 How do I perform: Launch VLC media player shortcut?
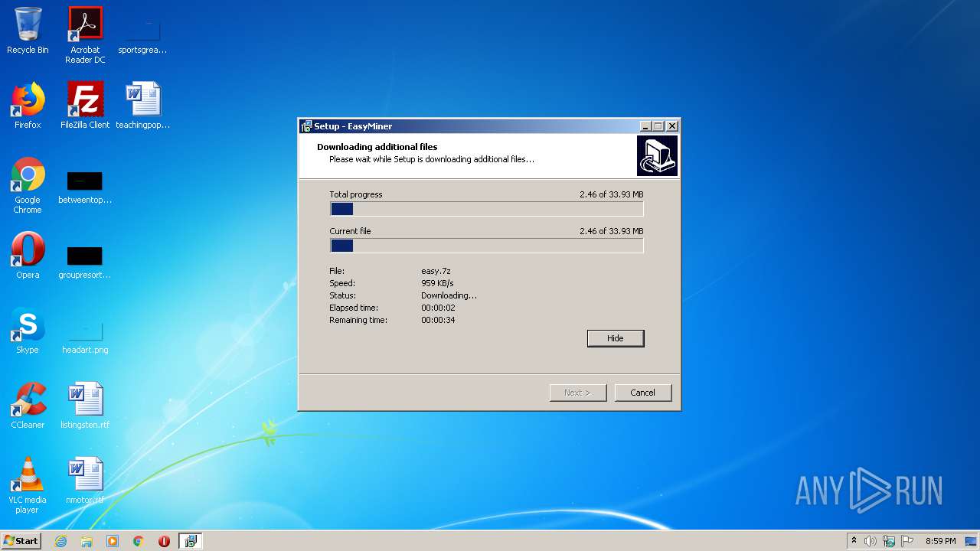pyautogui.click(x=28, y=485)
